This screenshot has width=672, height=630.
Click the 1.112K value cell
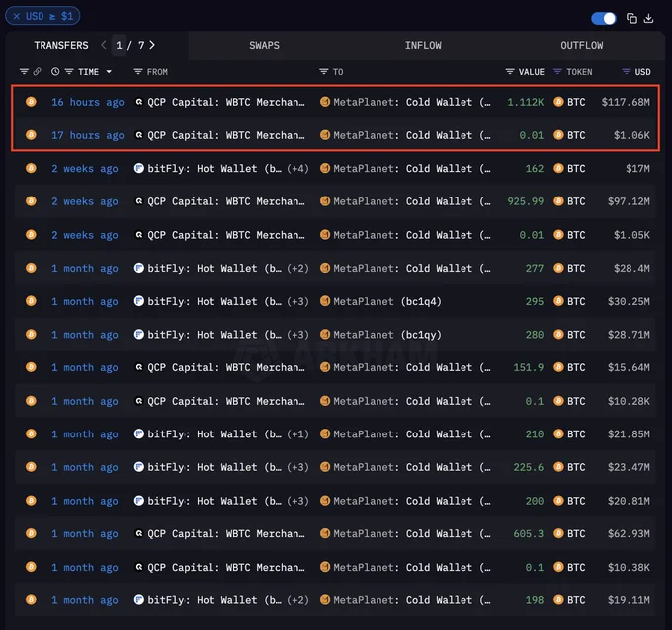tap(525, 102)
